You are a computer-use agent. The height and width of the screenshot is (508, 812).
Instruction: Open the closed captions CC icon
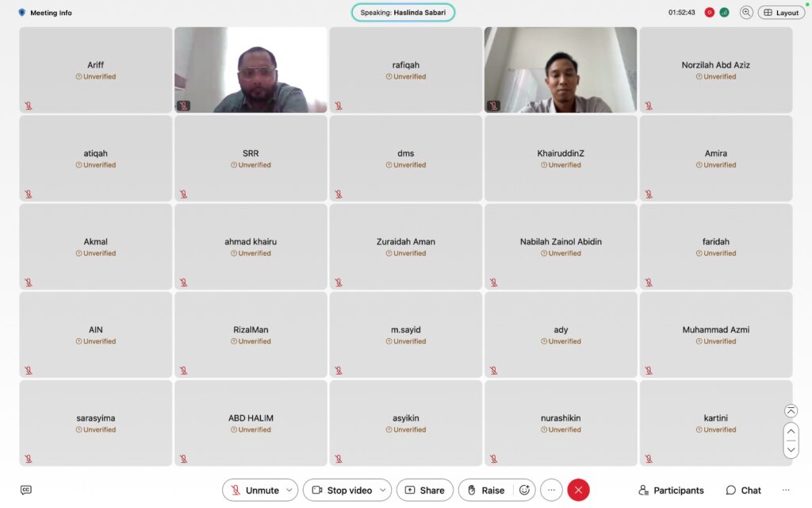[x=26, y=490]
